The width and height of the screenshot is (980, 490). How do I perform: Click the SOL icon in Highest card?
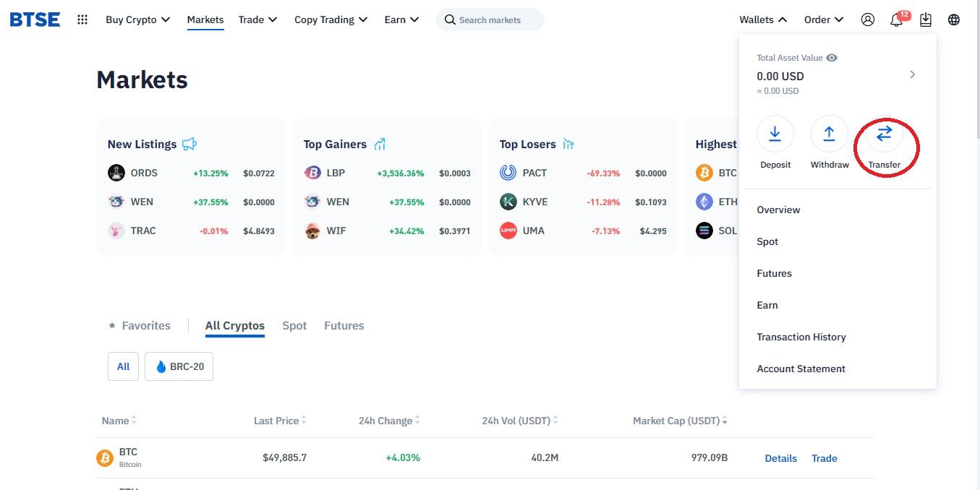[x=704, y=231]
